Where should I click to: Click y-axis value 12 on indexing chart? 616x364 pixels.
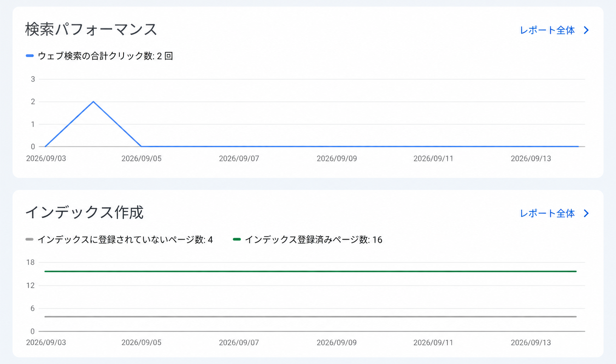pyautogui.click(x=30, y=285)
